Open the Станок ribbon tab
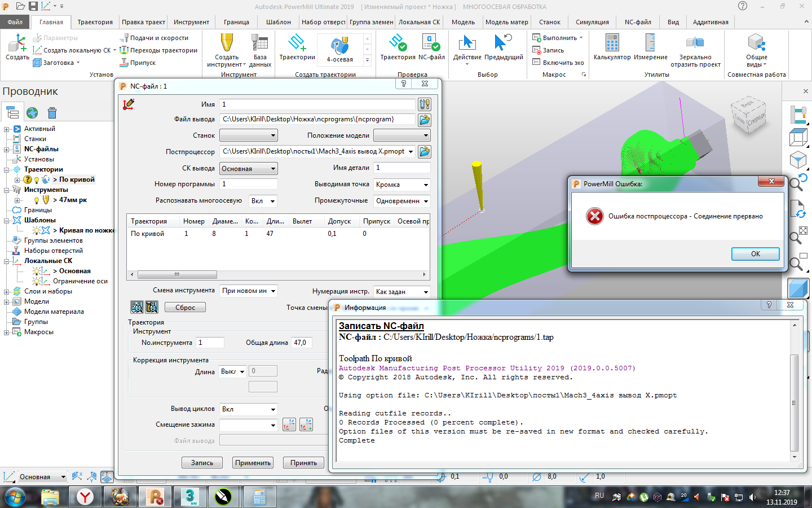The width and height of the screenshot is (812, 508). pyautogui.click(x=550, y=22)
